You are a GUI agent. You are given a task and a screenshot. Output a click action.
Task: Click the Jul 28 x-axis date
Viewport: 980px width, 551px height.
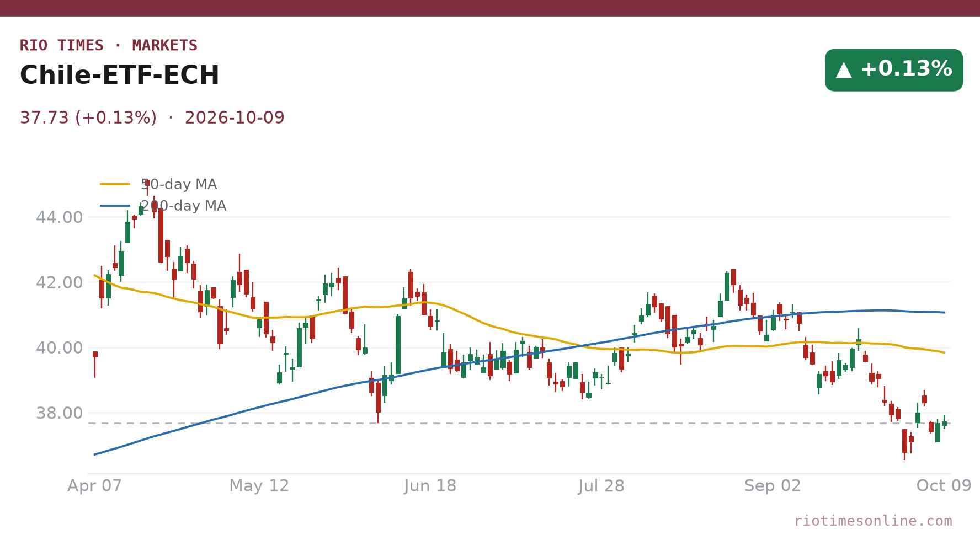click(601, 486)
